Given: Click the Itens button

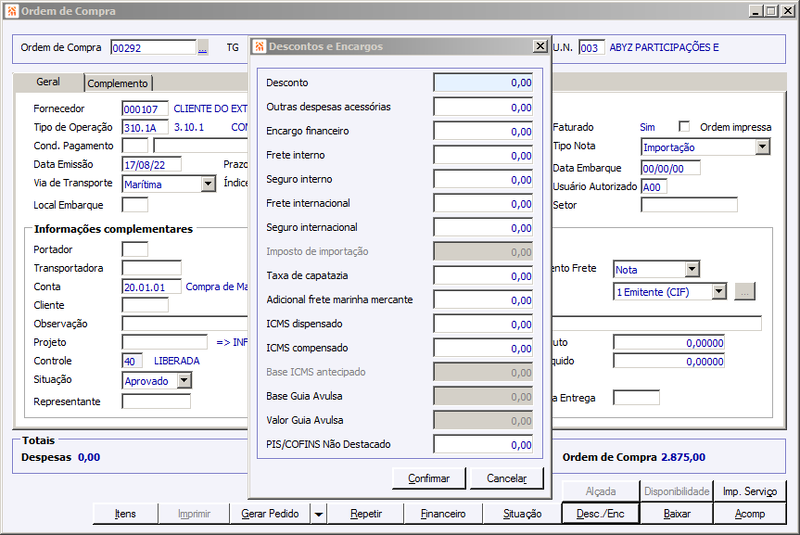Looking at the screenshot, I should 126,514.
